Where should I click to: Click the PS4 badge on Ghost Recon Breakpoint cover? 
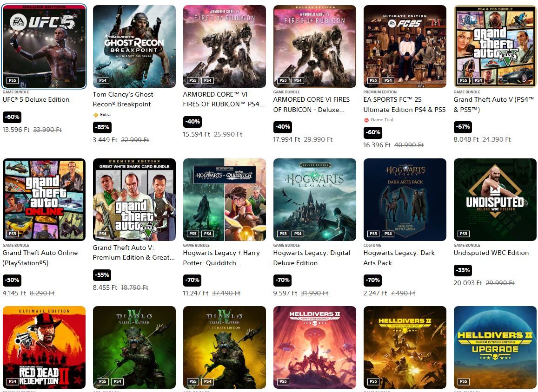point(103,80)
